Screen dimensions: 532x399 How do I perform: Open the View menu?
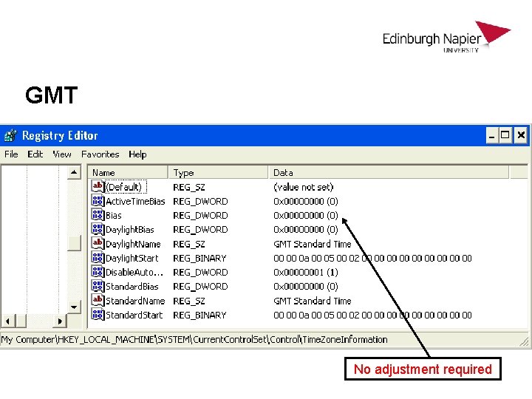point(62,154)
